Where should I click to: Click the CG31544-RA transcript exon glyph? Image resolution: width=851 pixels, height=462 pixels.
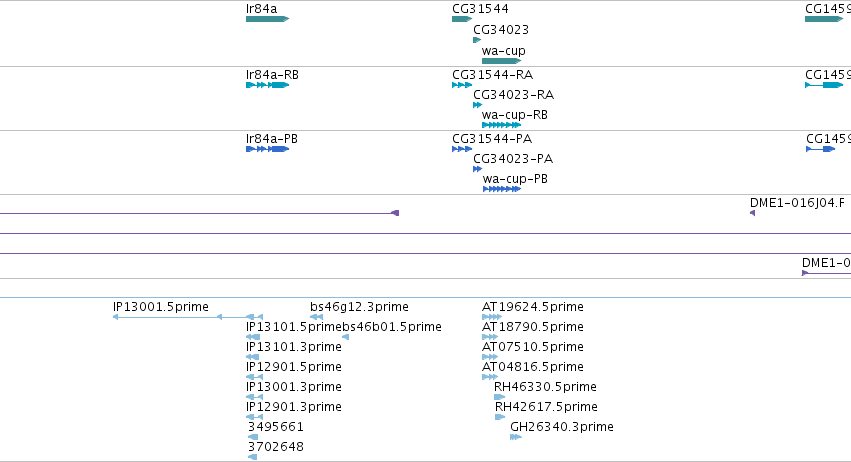pos(462,85)
